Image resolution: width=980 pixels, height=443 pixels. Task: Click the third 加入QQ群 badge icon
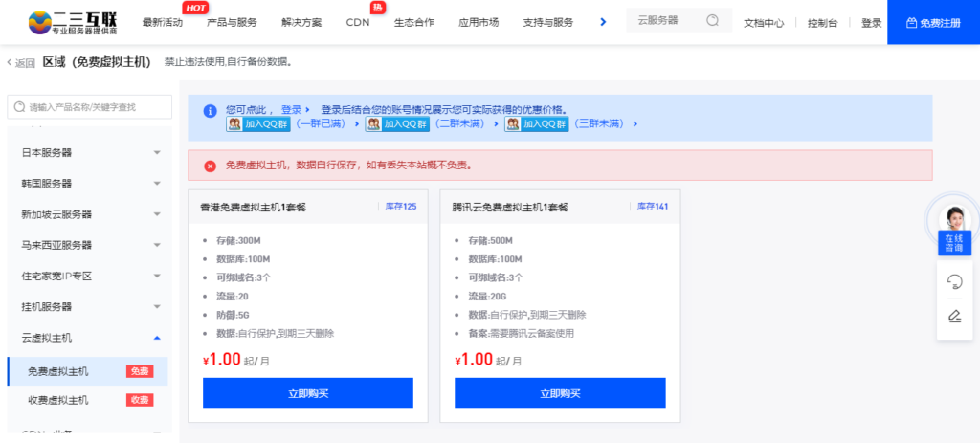(537, 123)
